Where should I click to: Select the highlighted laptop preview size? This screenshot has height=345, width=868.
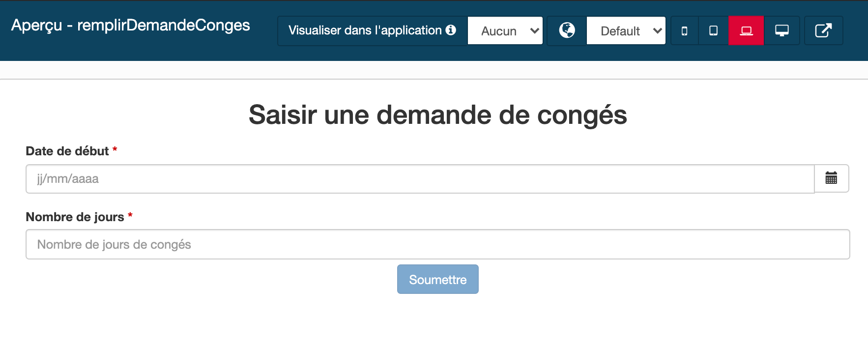pyautogui.click(x=746, y=31)
